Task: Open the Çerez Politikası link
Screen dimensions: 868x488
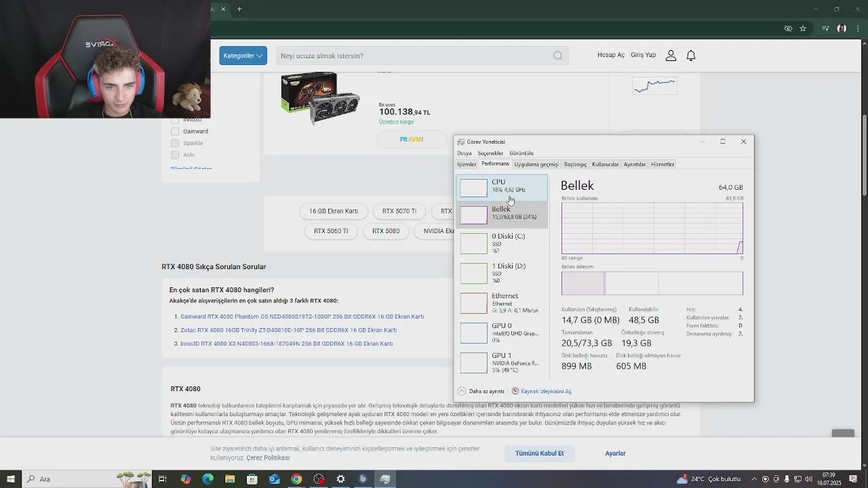Action: 268,458
